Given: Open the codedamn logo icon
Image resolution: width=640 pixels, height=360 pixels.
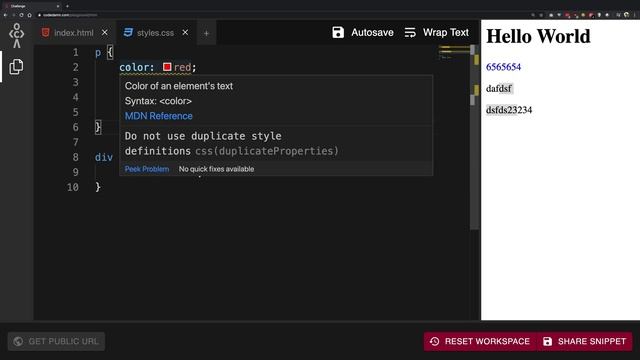Looking at the screenshot, I should [x=16, y=36].
